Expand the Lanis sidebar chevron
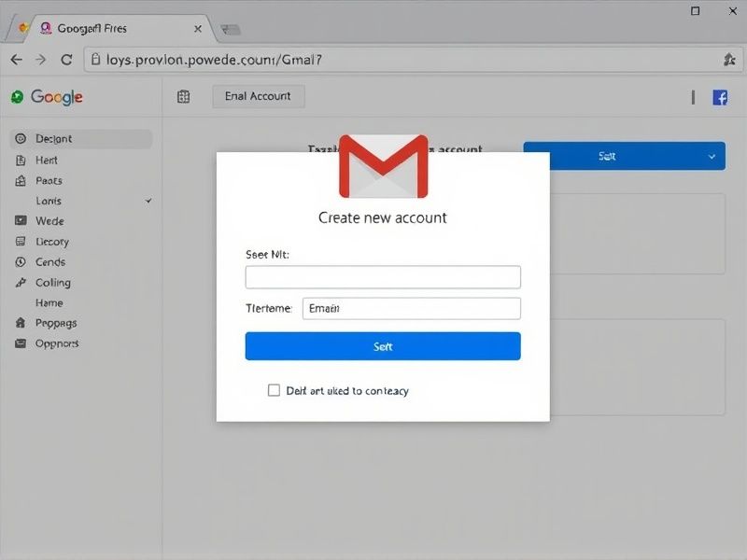Image resolution: width=747 pixels, height=560 pixels. click(148, 201)
